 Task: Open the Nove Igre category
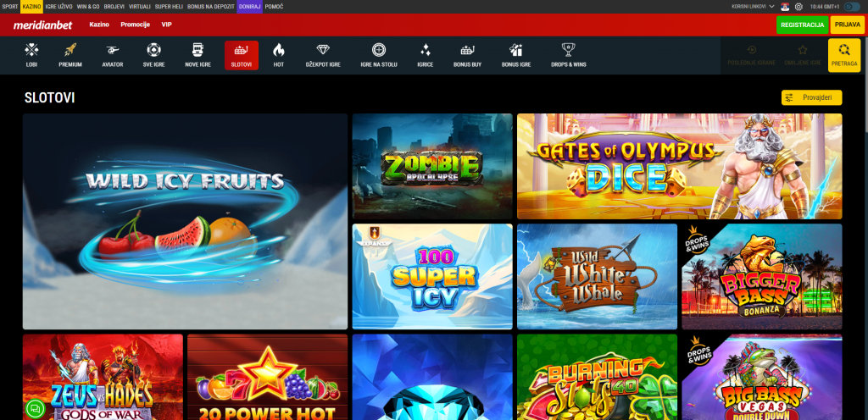(198, 55)
